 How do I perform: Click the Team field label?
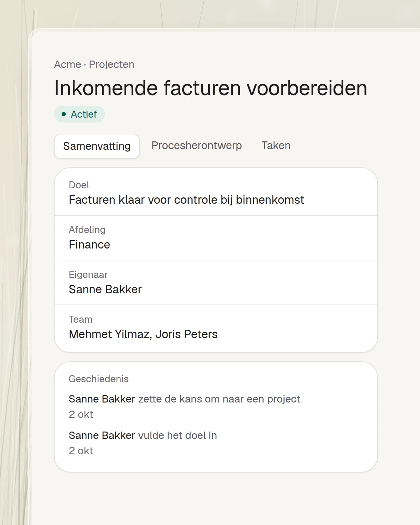point(80,320)
